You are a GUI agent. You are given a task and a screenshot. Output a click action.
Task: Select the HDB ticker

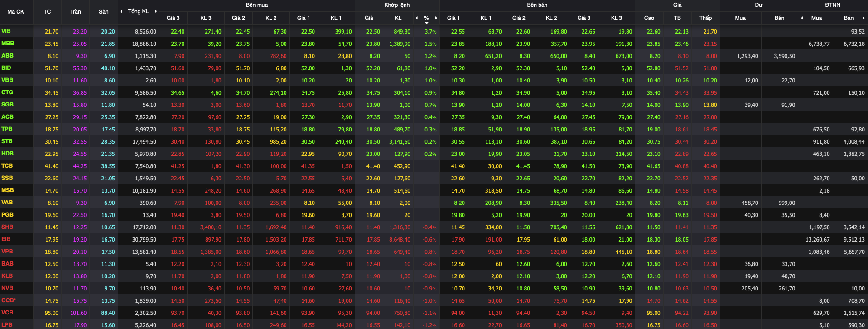click(x=7, y=154)
